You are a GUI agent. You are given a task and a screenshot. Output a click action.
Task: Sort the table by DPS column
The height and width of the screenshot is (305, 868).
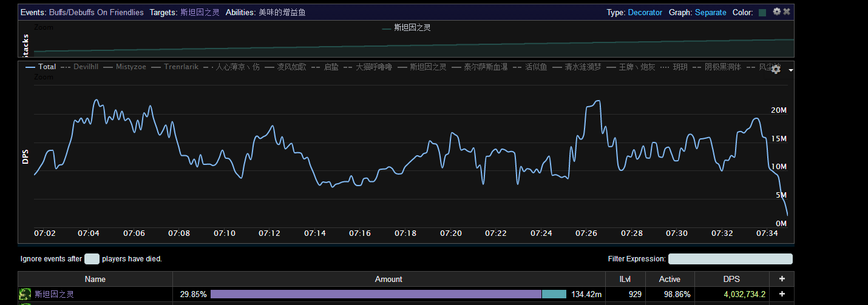click(731, 279)
